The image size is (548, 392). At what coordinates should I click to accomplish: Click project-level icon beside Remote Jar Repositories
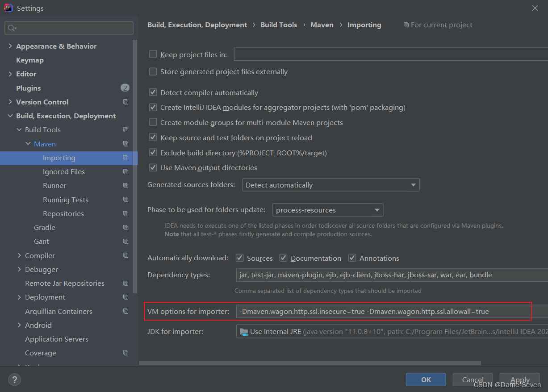pos(125,284)
